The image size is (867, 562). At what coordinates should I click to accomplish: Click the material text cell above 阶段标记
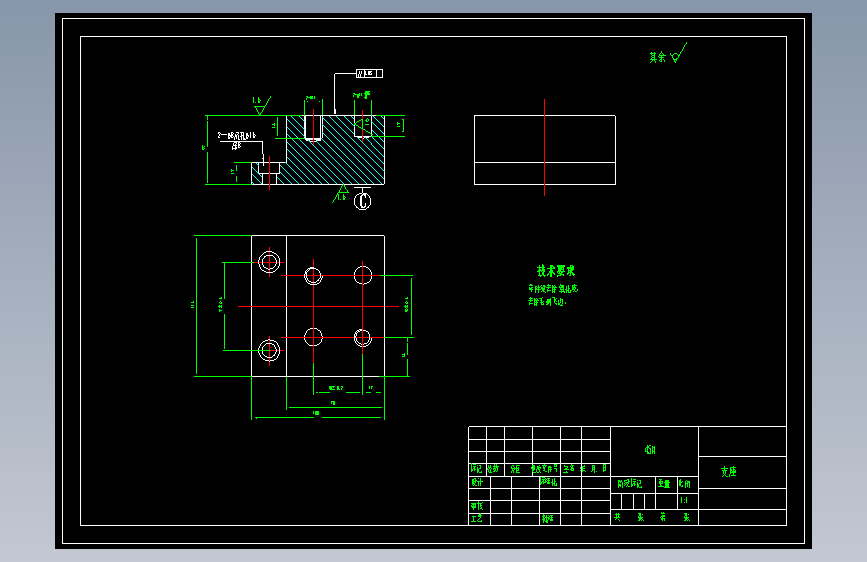tap(650, 450)
